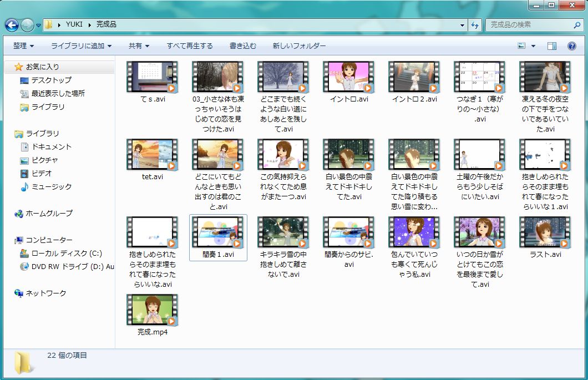
Task: Select どこにいてもどんなときも video
Action: [218, 175]
